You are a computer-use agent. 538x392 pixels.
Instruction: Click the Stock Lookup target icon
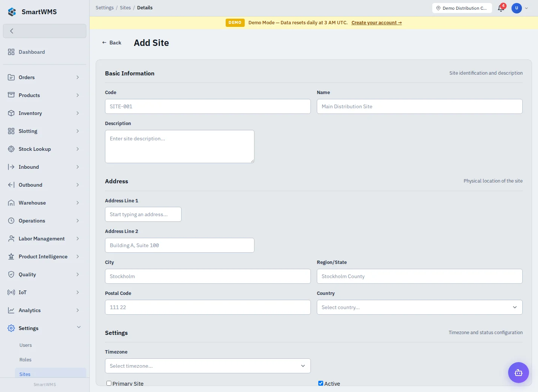11,149
